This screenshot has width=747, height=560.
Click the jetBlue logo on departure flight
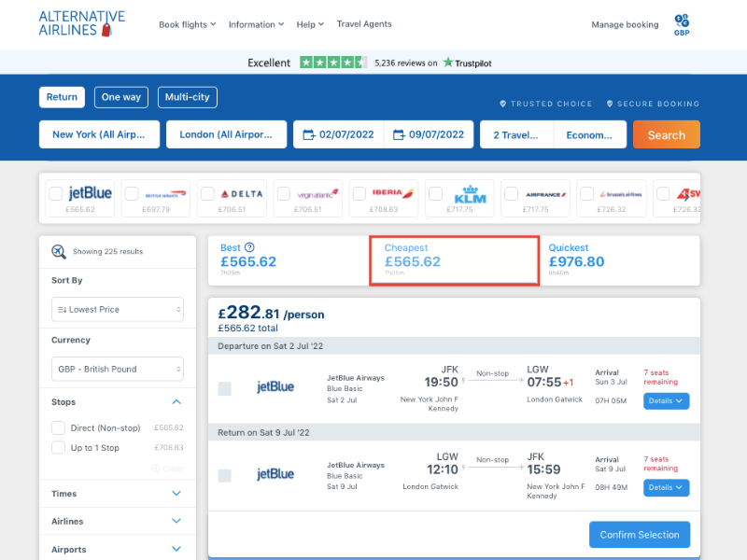pos(275,386)
